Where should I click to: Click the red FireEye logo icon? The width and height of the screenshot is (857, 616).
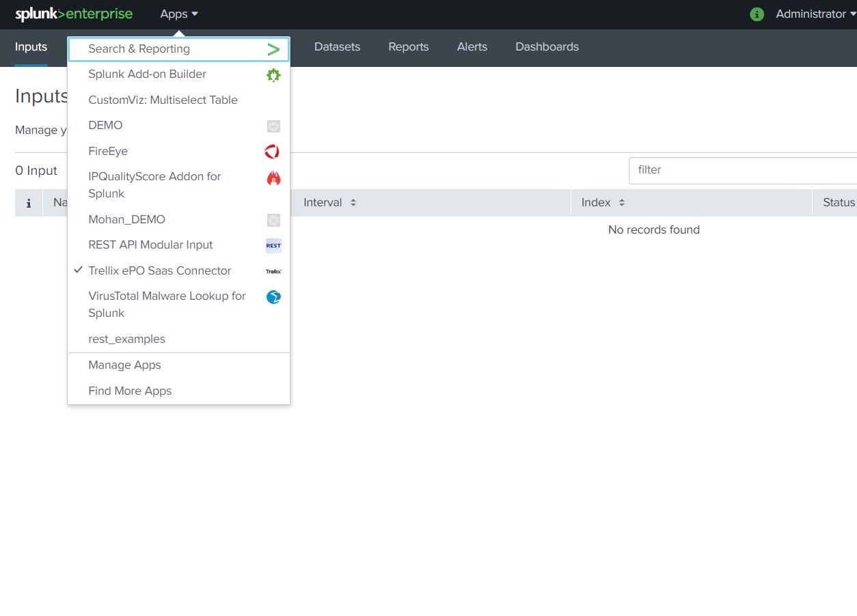pos(273,152)
